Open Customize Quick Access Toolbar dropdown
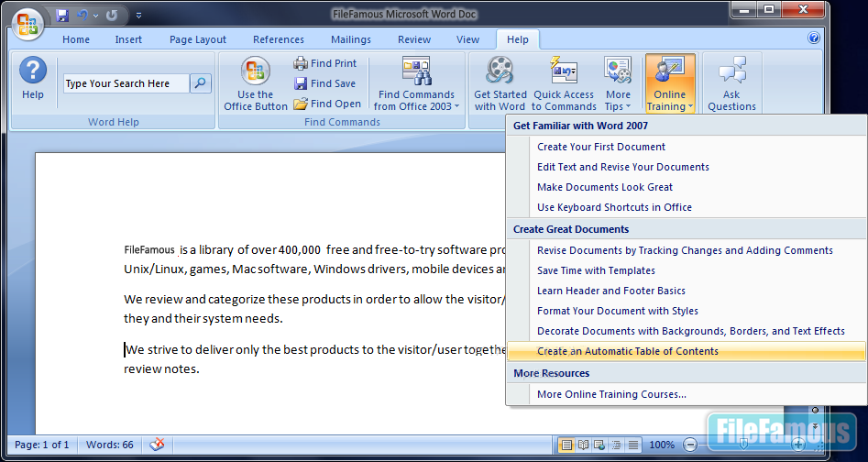868x462 pixels. (138, 16)
